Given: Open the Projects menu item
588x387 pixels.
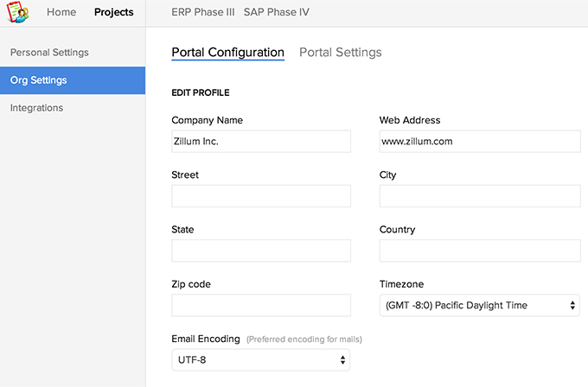Looking at the screenshot, I should tap(114, 12).
